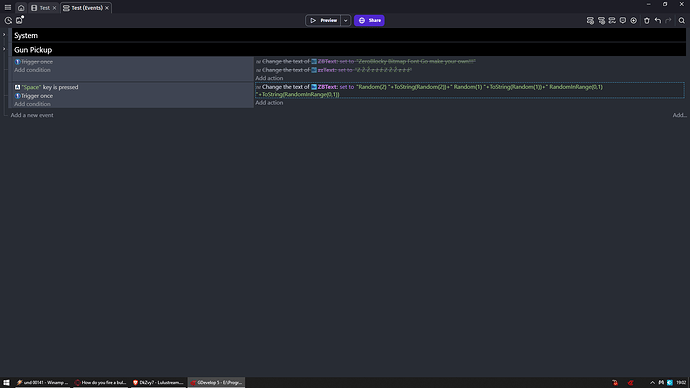690x388 pixels.
Task: Click the purple Share button
Action: click(369, 20)
